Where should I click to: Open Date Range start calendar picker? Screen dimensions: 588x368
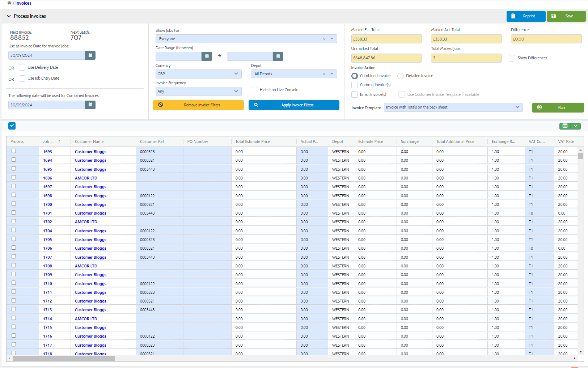(x=207, y=56)
